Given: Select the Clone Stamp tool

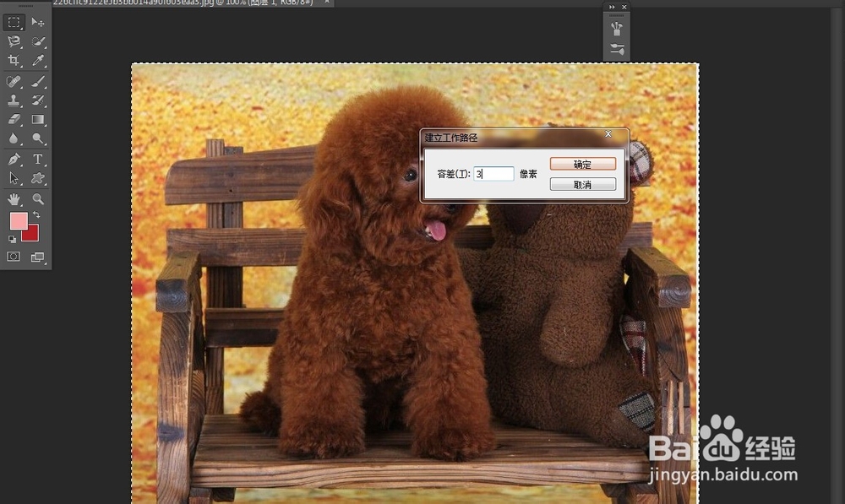Looking at the screenshot, I should (x=14, y=100).
